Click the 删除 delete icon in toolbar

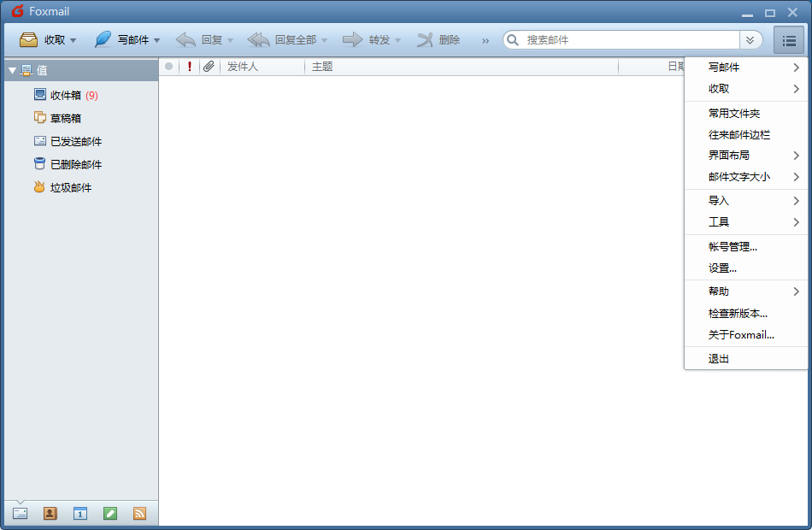click(x=425, y=40)
